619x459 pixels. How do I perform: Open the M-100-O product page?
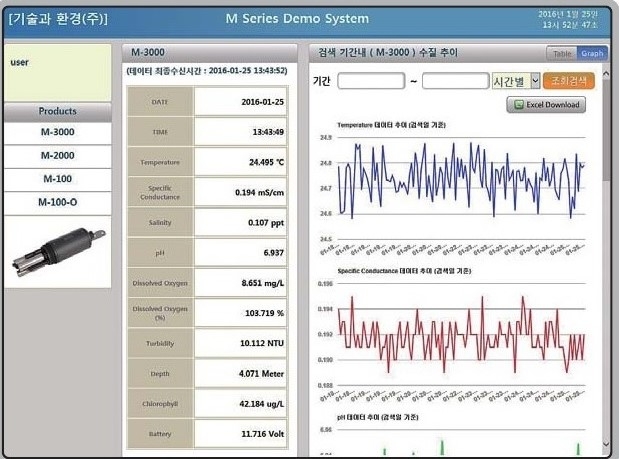point(57,202)
